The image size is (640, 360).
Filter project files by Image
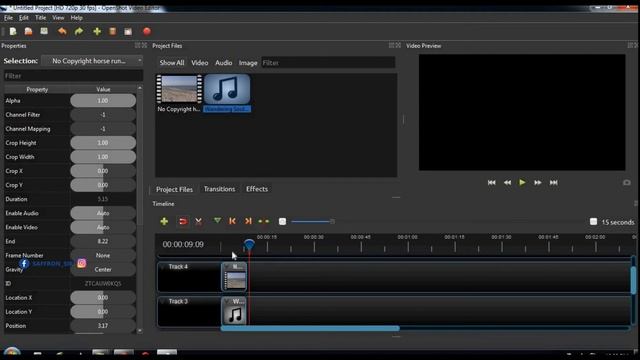click(x=248, y=63)
